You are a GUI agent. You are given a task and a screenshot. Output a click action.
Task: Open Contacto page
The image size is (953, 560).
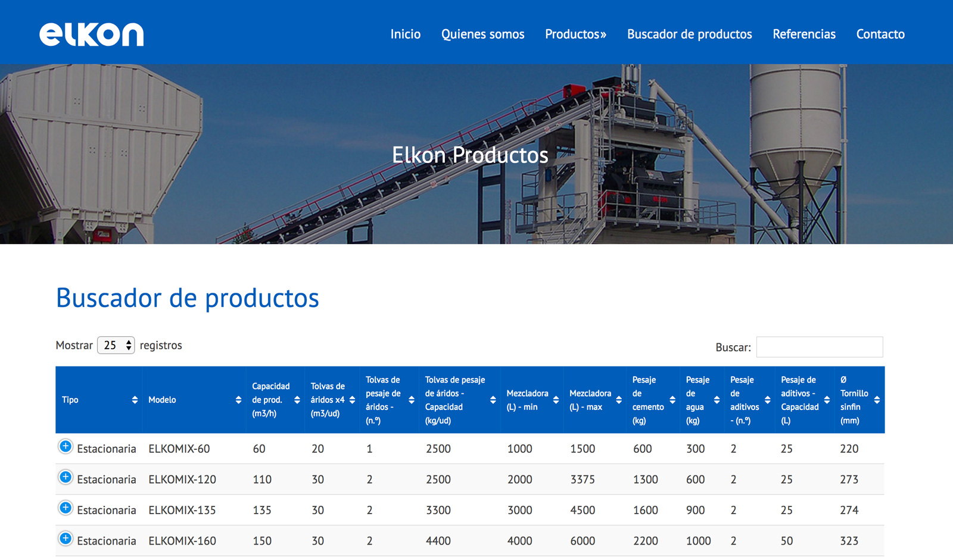pos(880,34)
